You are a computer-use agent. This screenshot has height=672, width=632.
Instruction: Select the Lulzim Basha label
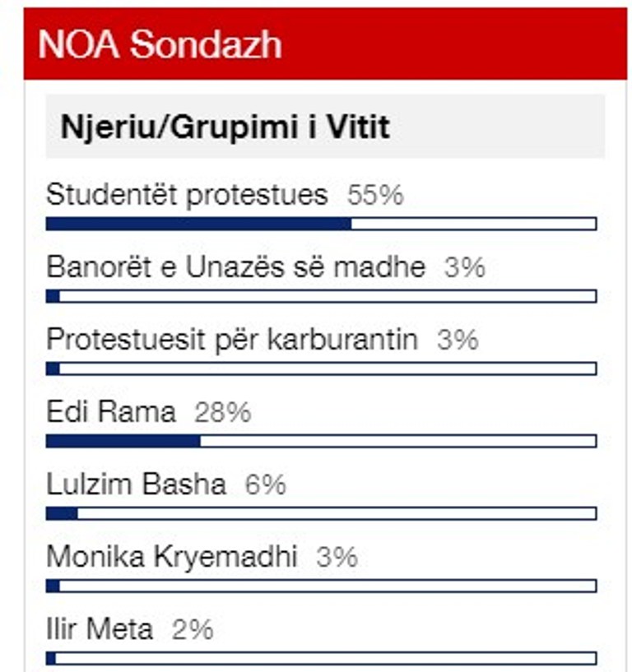coord(136,484)
